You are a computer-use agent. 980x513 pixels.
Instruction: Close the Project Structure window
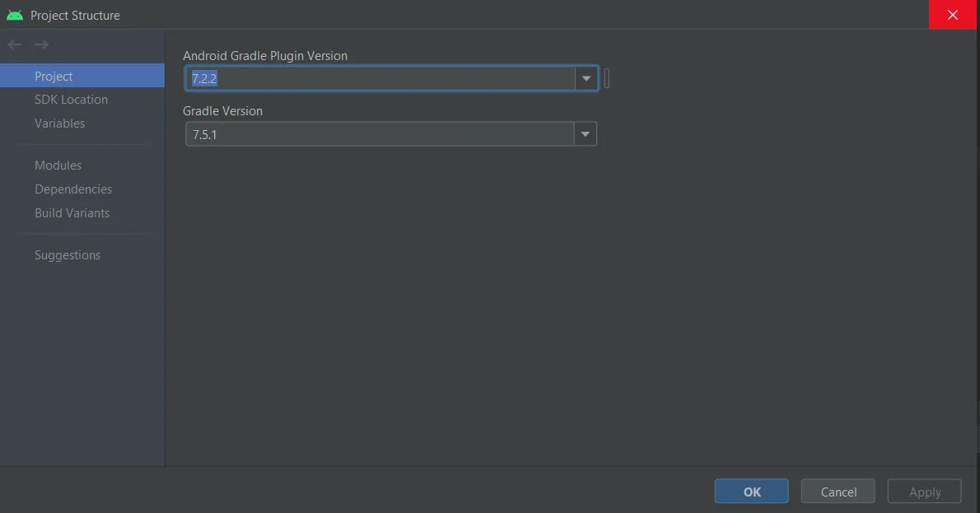[953, 14]
